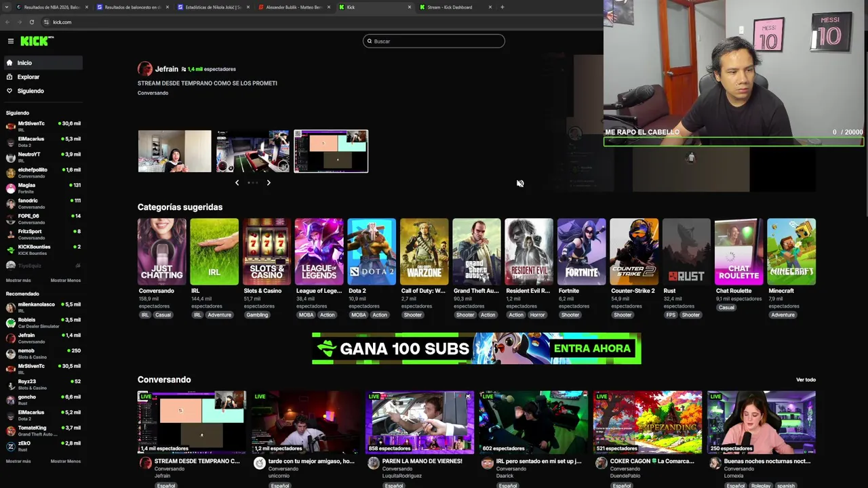Open Fortnite category card
The image size is (868, 488).
582,251
